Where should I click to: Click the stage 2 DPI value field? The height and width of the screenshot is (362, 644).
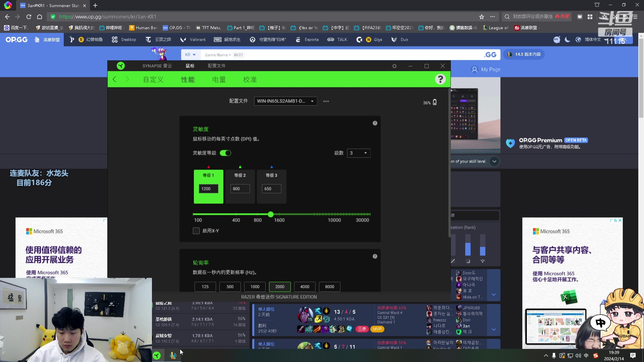coord(240,189)
